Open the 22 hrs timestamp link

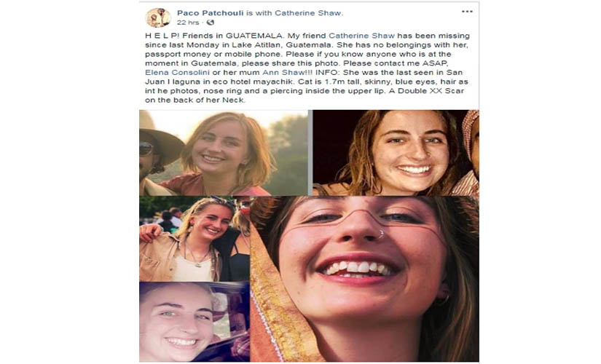tap(188, 23)
